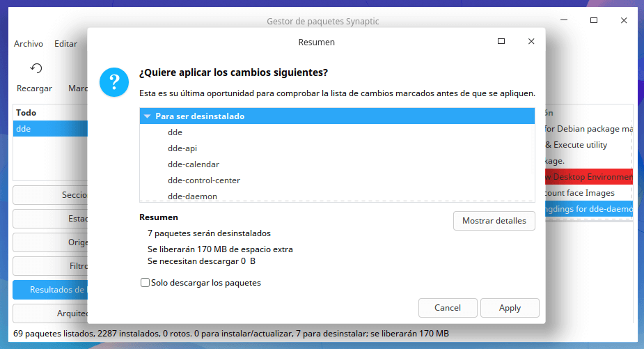Select 'Todo' in Synaptic sidebar list
Viewport: 644px width, 349px height.
point(50,113)
